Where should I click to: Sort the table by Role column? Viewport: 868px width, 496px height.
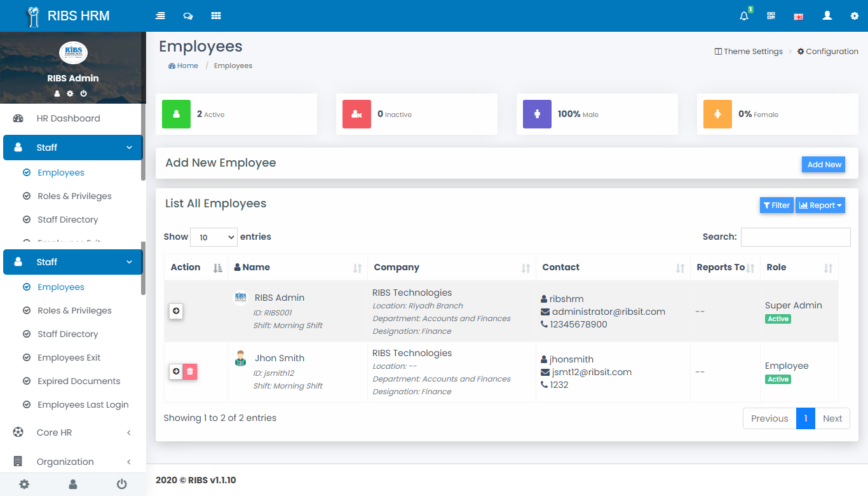(799, 268)
